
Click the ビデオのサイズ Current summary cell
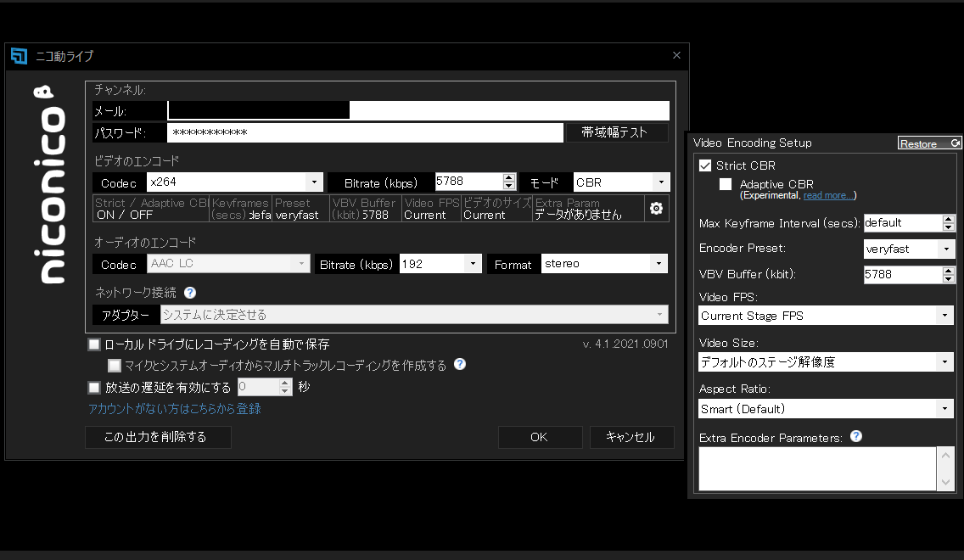coord(496,209)
